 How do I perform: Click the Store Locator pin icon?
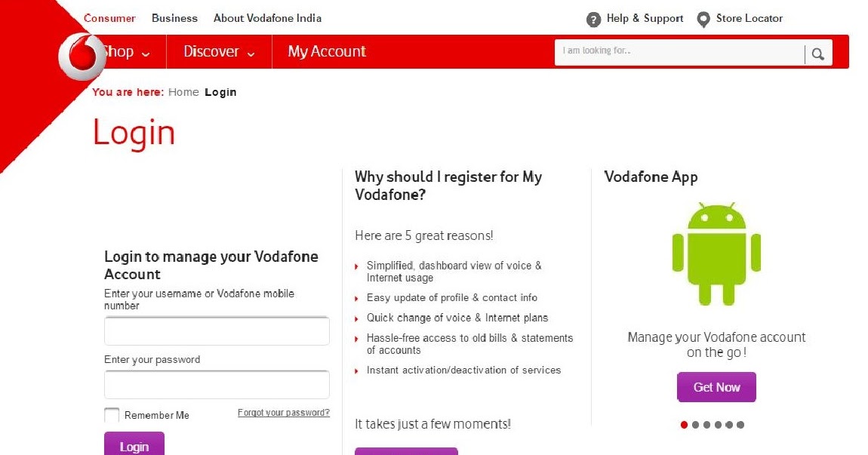pyautogui.click(x=703, y=20)
